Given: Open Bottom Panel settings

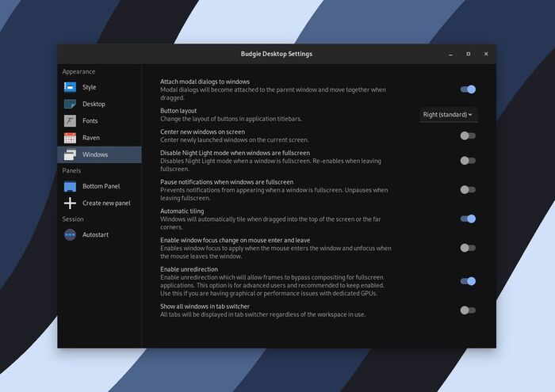Looking at the screenshot, I should [x=99, y=186].
